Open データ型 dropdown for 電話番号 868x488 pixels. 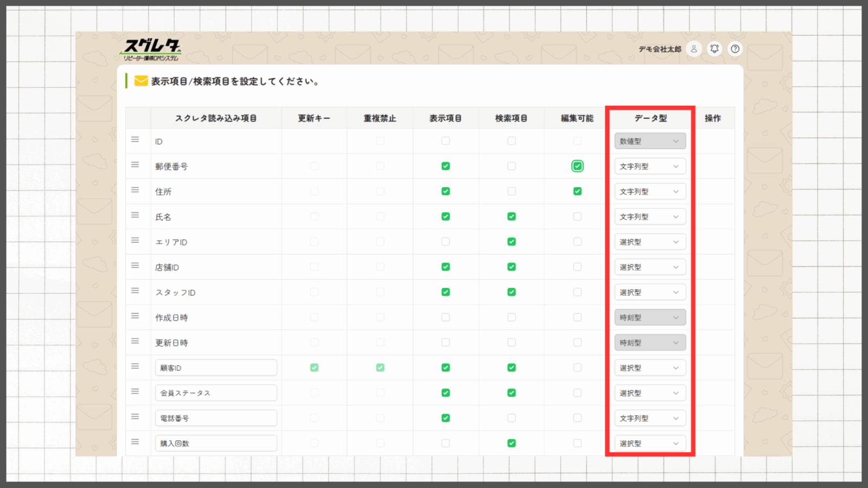click(x=650, y=418)
